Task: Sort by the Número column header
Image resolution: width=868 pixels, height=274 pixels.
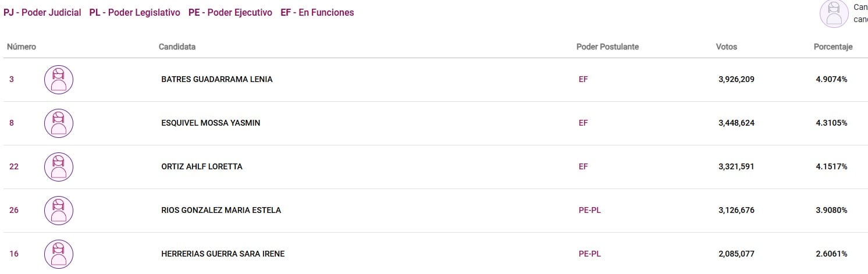Action: (22, 47)
